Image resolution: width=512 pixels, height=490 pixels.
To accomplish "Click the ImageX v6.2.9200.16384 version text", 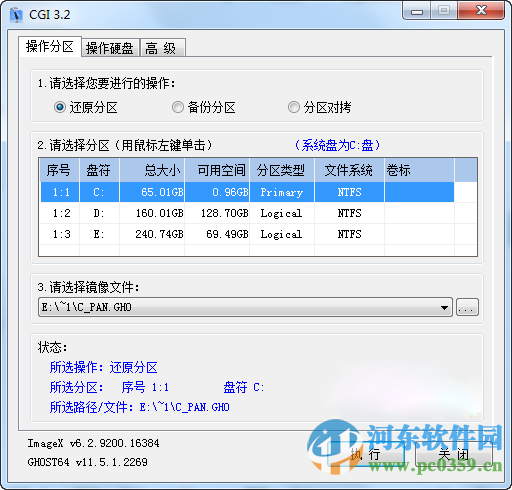I will 93,443.
